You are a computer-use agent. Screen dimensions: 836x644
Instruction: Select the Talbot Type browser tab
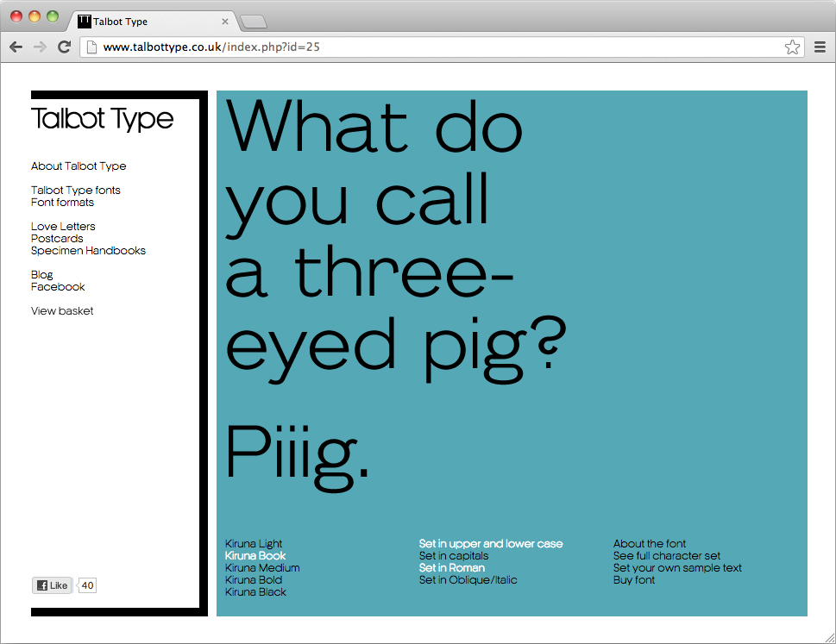point(152,22)
